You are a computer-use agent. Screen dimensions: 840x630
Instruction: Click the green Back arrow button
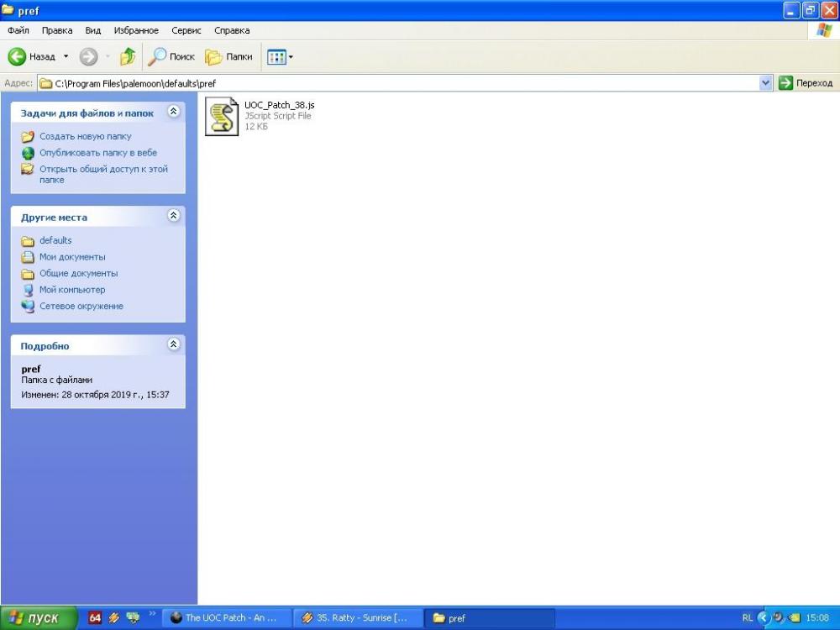point(18,56)
